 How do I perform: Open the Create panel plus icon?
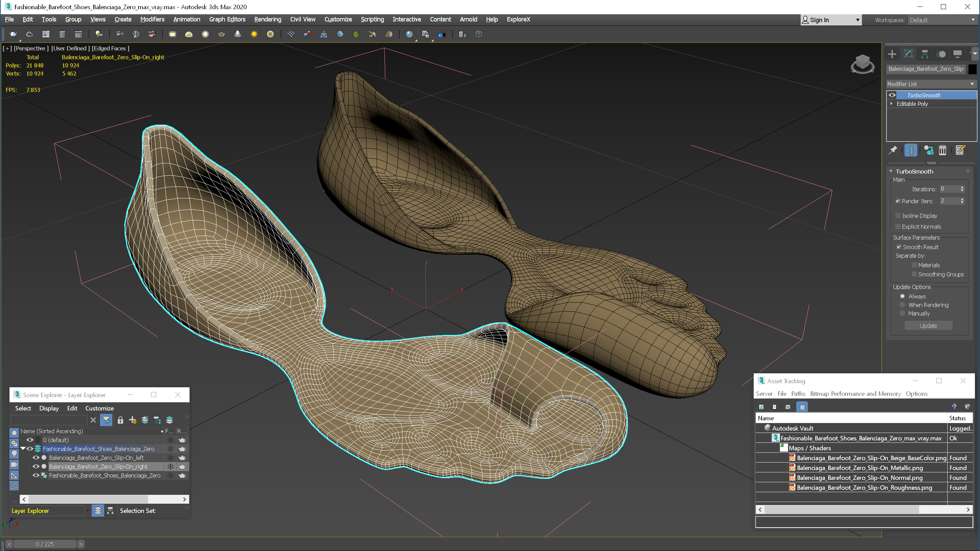click(892, 54)
